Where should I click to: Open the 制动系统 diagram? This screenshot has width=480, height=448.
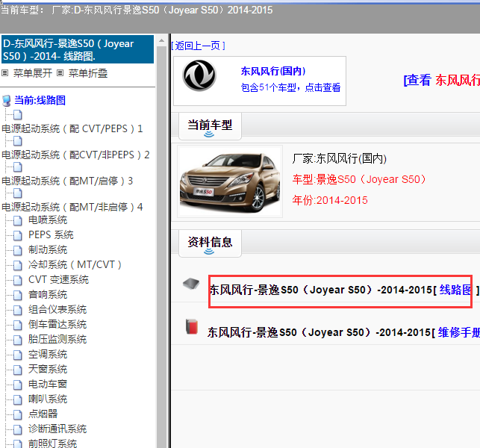click(x=48, y=250)
